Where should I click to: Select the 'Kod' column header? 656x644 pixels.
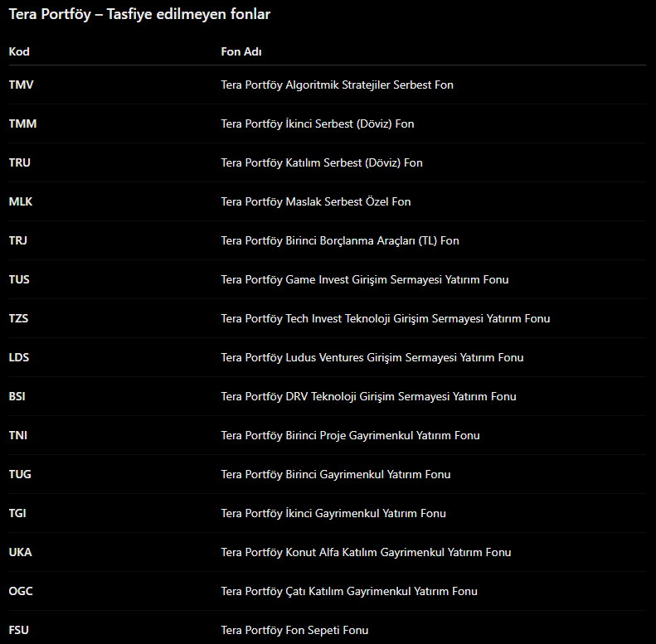(19, 52)
